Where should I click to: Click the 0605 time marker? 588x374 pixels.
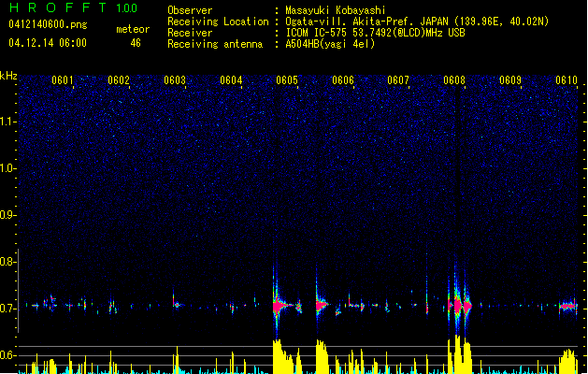click(287, 80)
